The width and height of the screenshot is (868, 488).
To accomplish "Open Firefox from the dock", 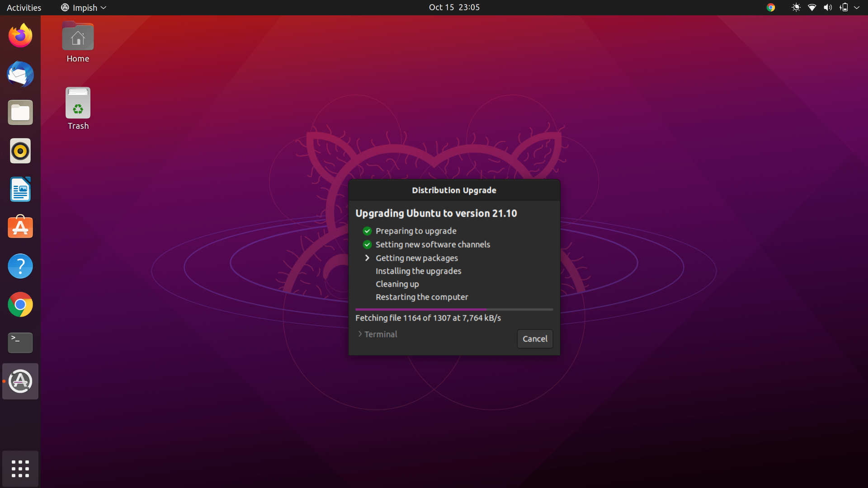I will point(20,36).
